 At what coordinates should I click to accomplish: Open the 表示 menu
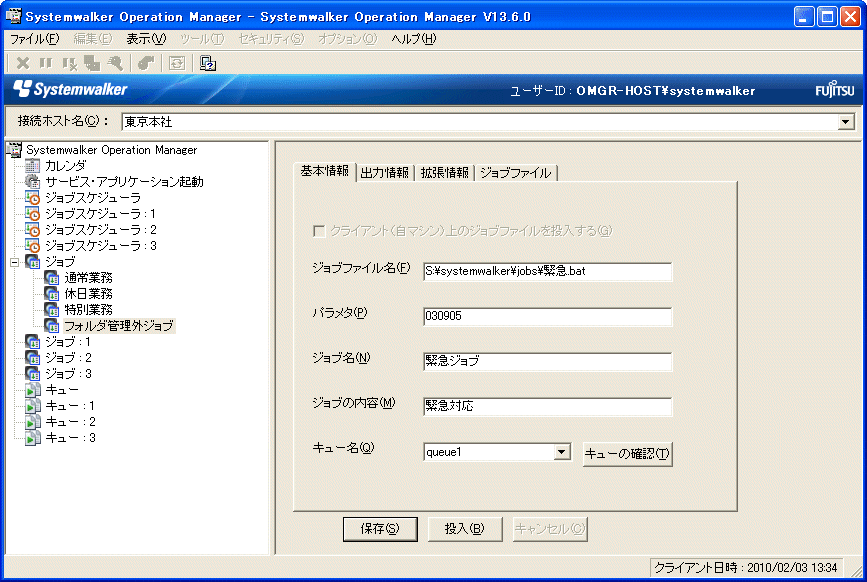[146, 39]
